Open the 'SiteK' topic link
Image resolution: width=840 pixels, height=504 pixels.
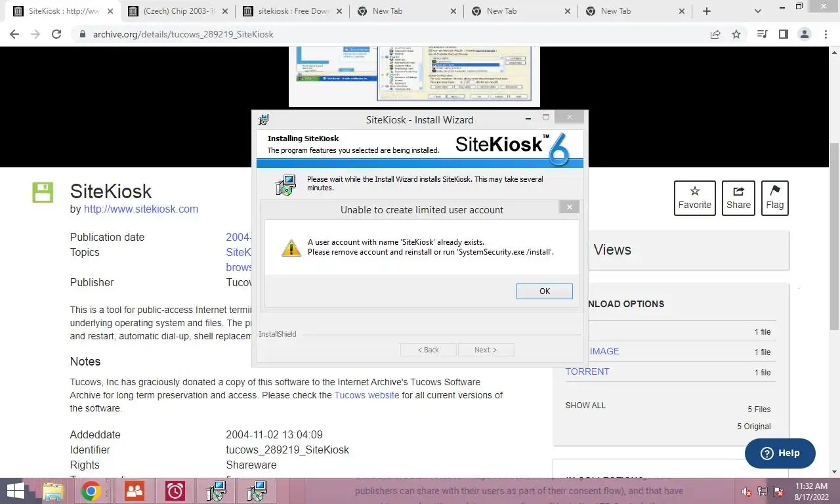click(239, 252)
